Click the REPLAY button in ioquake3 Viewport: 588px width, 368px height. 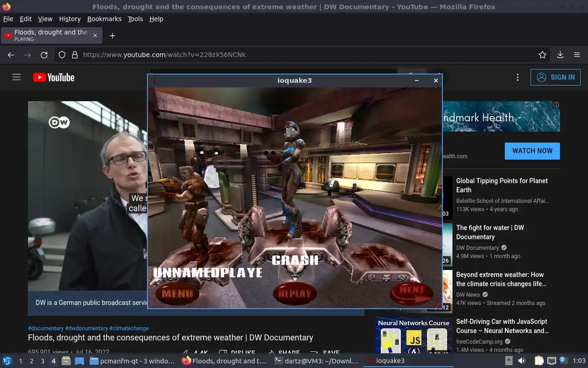coord(295,294)
